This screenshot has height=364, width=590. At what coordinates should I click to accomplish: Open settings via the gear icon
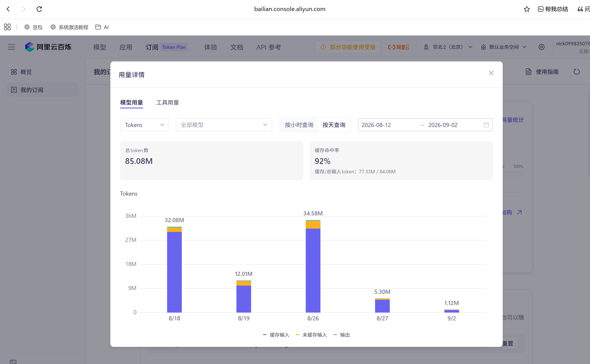[x=541, y=47]
